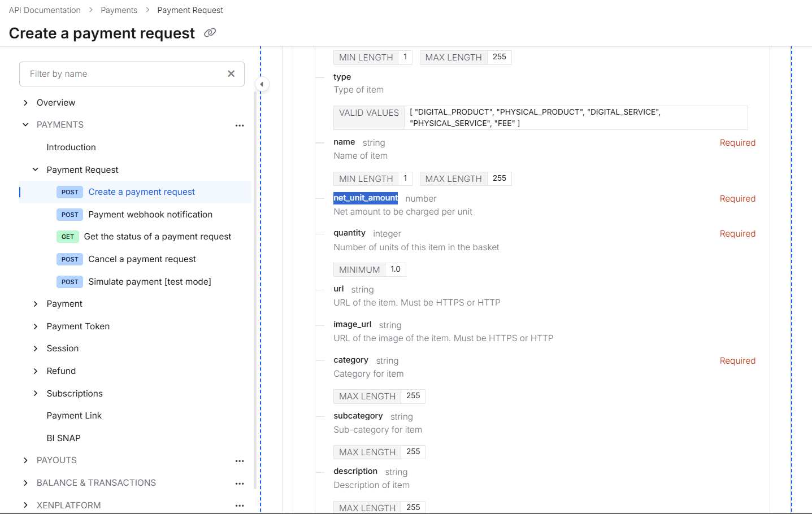Open the PAYMENTS section more options menu
812x514 pixels.
coord(240,125)
